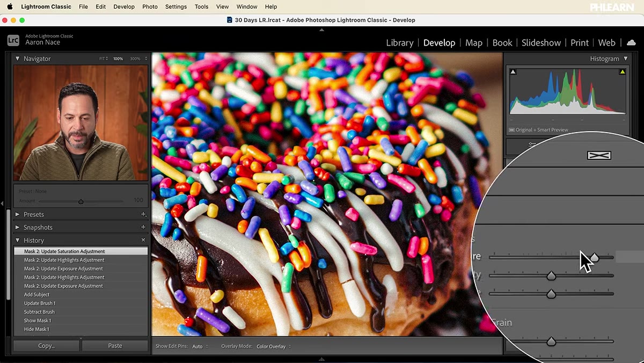Collapse the History panel

17,240
